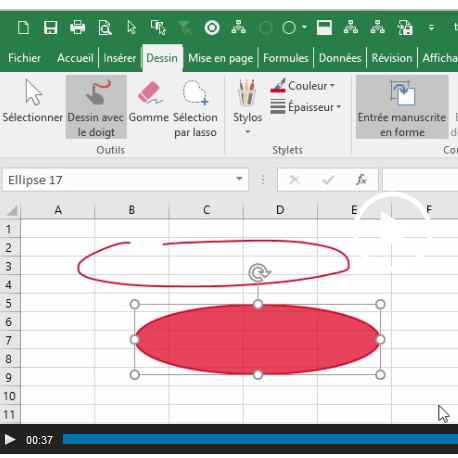Select column A header
Viewport: 458px width, 458px height.
coord(58,210)
